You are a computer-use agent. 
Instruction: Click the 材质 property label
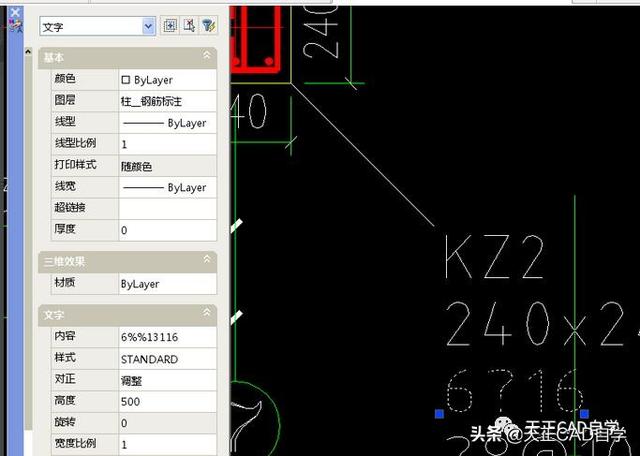[x=65, y=282]
